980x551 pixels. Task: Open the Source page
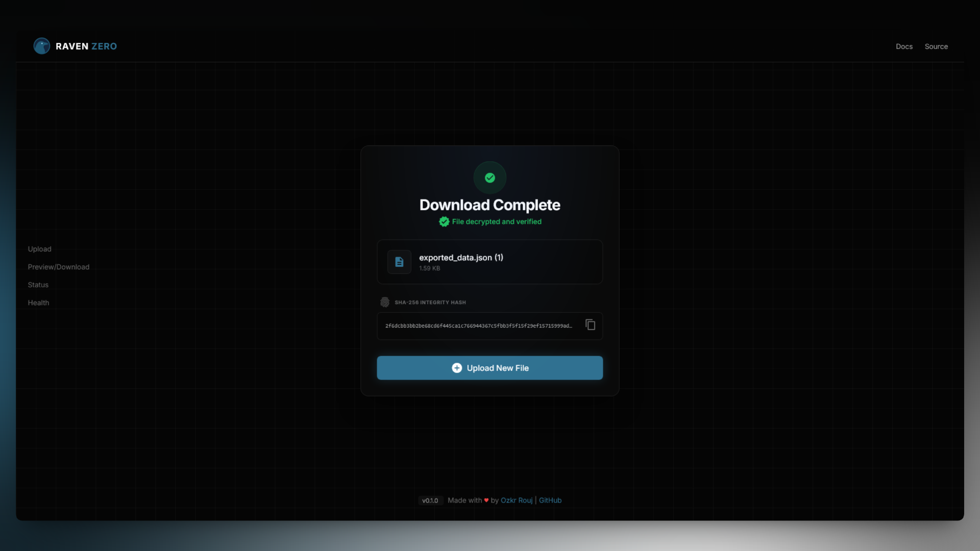pyautogui.click(x=936, y=46)
